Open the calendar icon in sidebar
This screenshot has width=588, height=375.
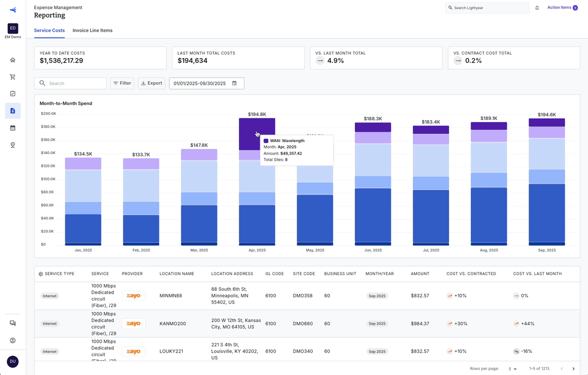coord(13,128)
